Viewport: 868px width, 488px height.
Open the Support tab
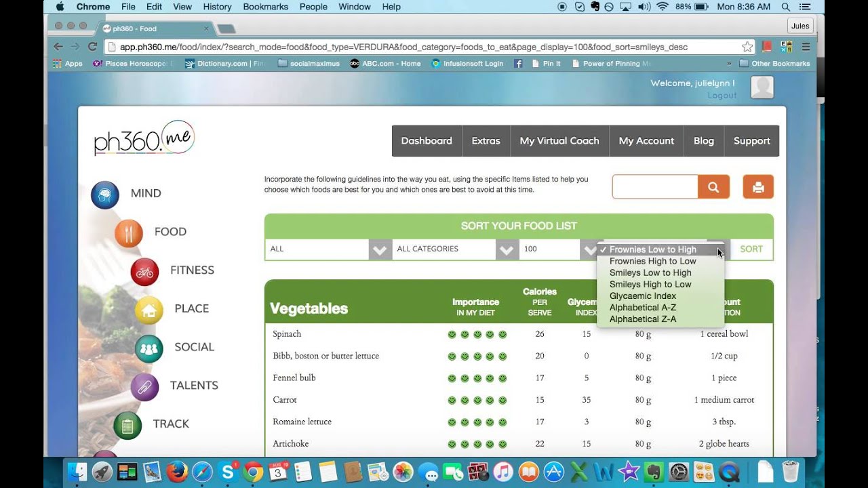tap(751, 141)
